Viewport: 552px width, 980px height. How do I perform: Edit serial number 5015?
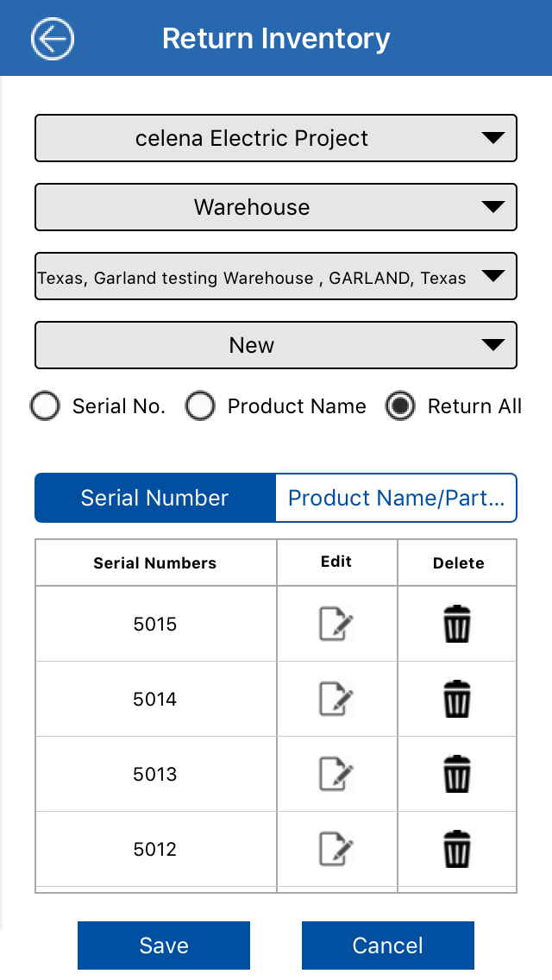pos(336,624)
